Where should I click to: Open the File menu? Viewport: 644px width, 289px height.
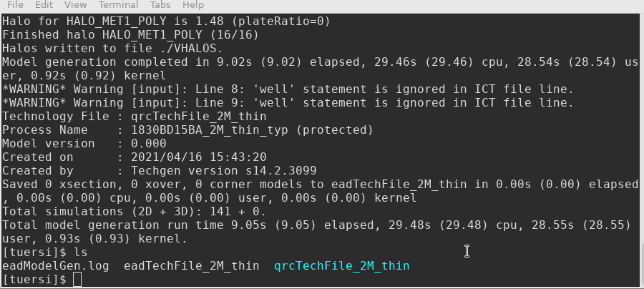click(x=15, y=5)
